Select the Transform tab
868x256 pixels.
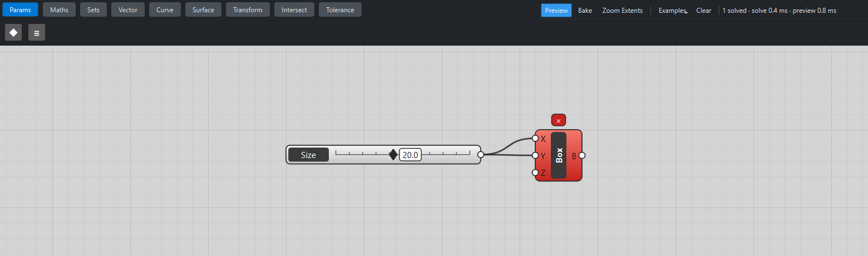[248, 9]
